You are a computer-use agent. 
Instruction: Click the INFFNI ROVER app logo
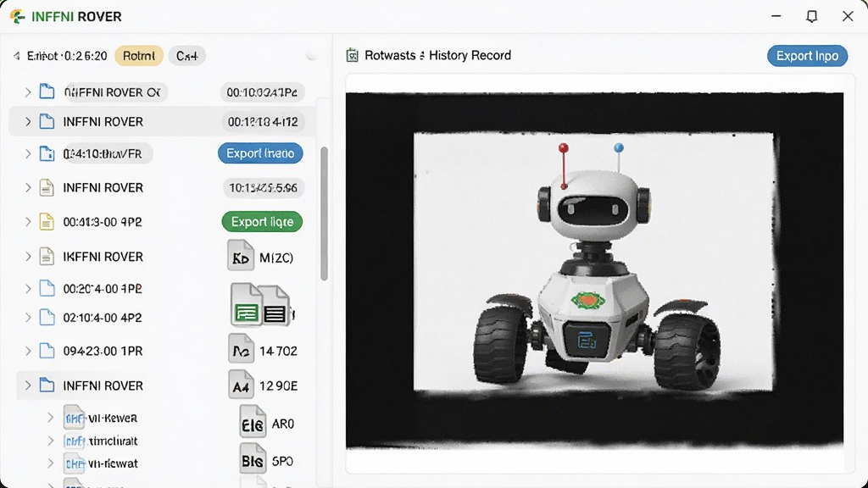coord(18,17)
